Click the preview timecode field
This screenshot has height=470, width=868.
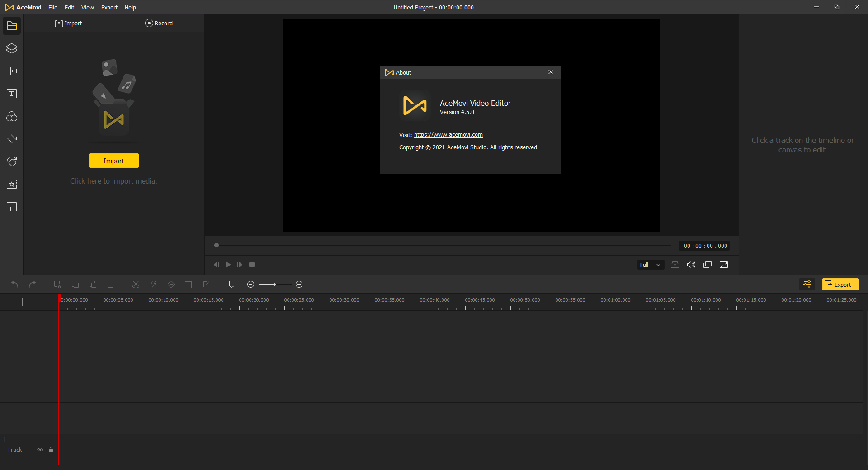[705, 246]
